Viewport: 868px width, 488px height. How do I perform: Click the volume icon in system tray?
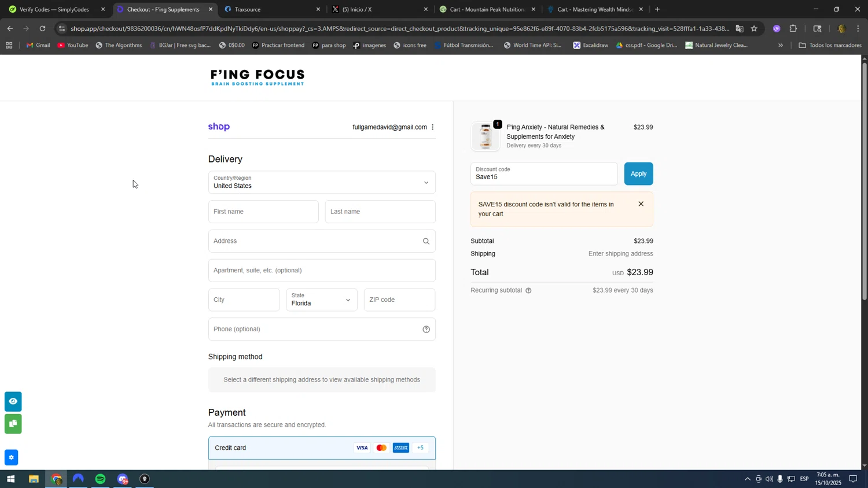769,479
